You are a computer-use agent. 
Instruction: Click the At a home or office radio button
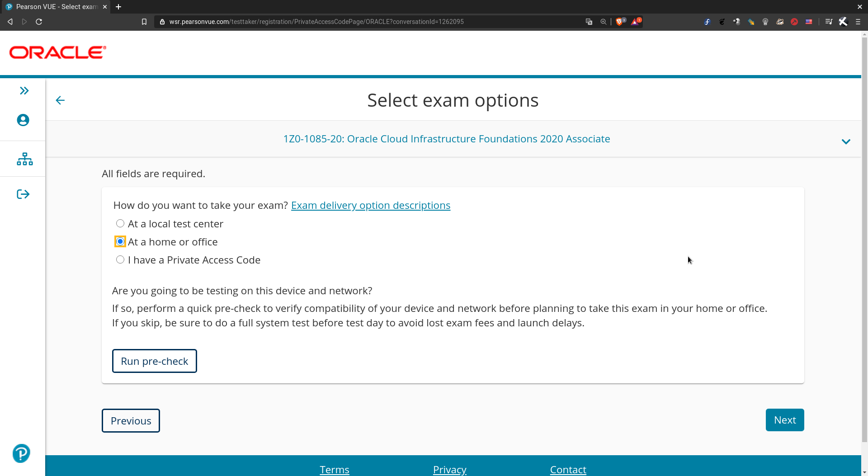coord(120,241)
